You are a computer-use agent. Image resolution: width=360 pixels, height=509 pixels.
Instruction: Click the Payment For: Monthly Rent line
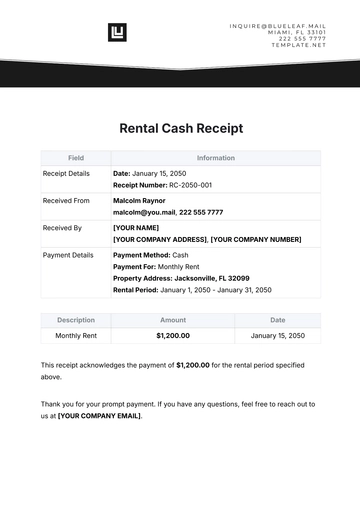[156, 267]
